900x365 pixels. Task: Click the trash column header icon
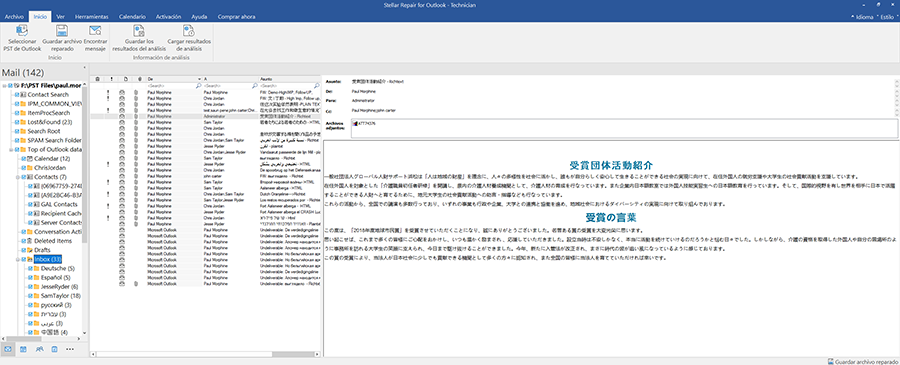pos(97,79)
